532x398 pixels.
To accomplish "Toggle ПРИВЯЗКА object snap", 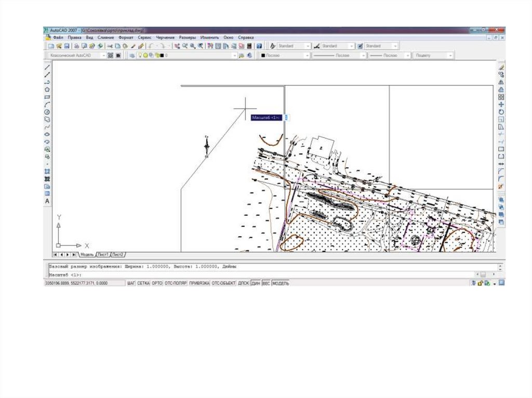I will [199, 283].
